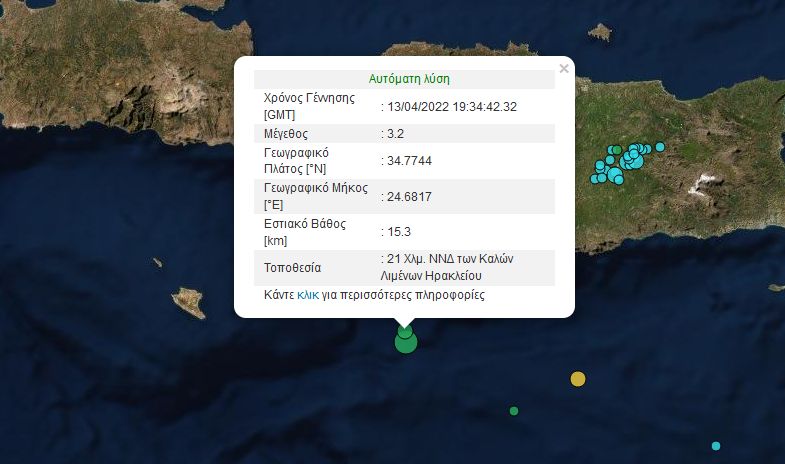Open the 'κλικ' link for more information
785x464 pixels.
coord(307,295)
